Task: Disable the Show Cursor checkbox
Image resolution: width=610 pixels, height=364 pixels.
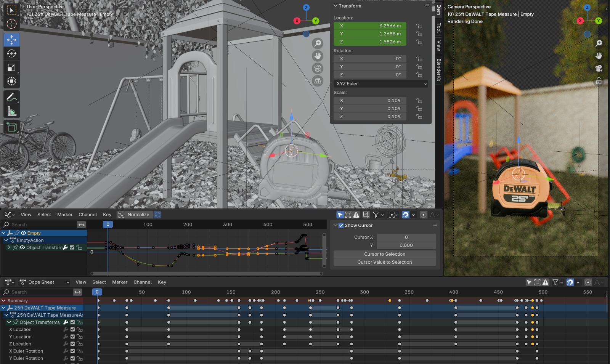Action: click(x=340, y=225)
